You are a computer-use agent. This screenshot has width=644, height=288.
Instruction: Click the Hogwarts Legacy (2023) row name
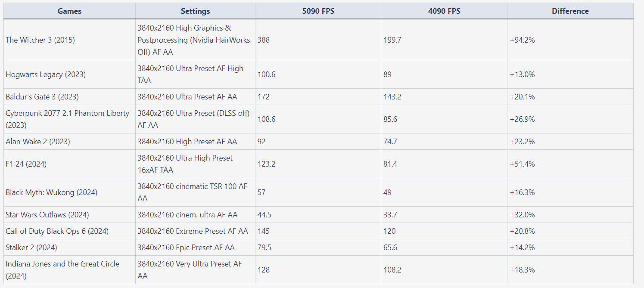(46, 74)
